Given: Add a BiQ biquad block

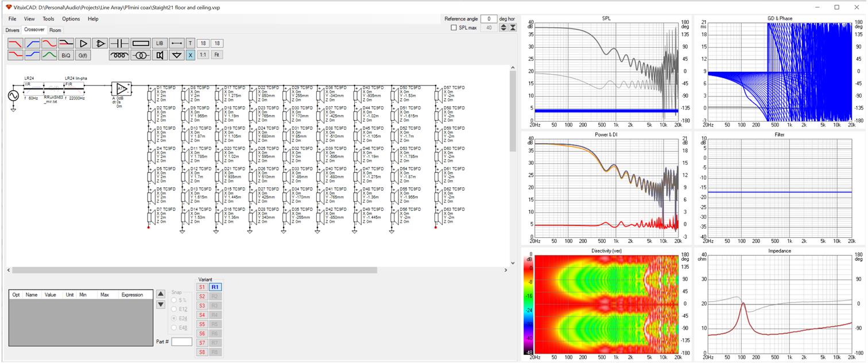Looking at the screenshot, I should click(66, 55).
